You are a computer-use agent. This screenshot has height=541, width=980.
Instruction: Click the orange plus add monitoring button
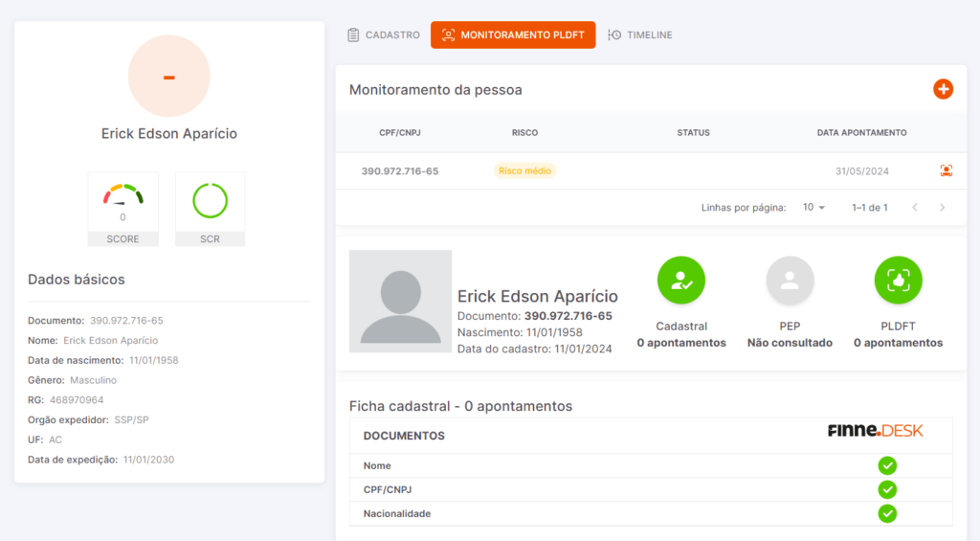point(943,89)
